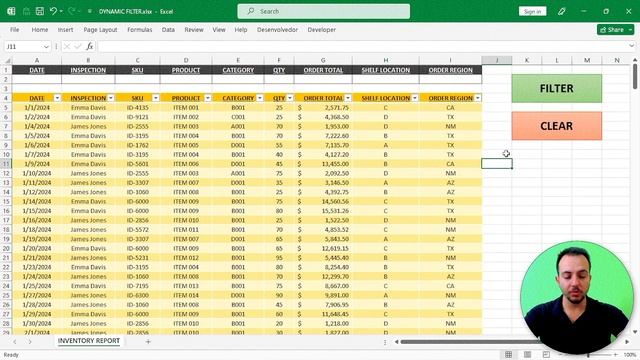The height and width of the screenshot is (360, 640).
Task: Open the ORDER TOTAL filter dropdown
Action: click(x=348, y=98)
